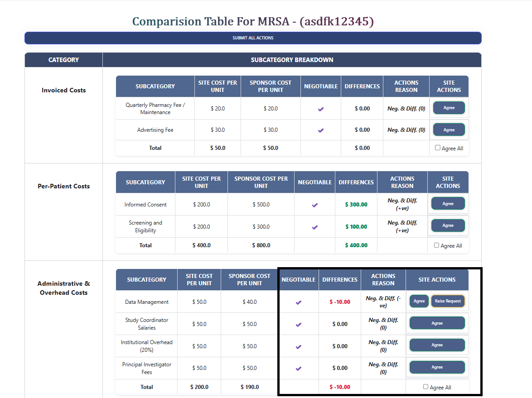The width and height of the screenshot is (532, 398).
Task: Toggle negotiable checkmark for Advertising Fee
Action: coord(320,129)
